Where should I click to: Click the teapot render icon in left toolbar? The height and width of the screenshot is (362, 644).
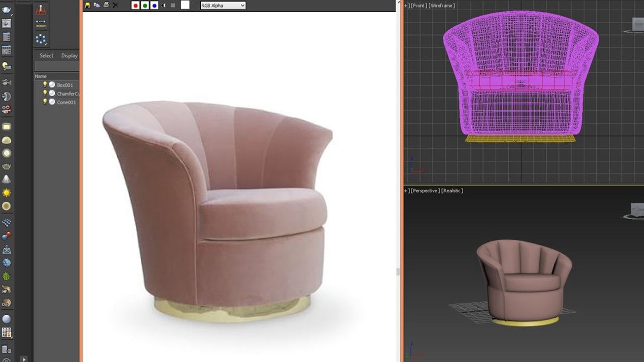[7, 10]
